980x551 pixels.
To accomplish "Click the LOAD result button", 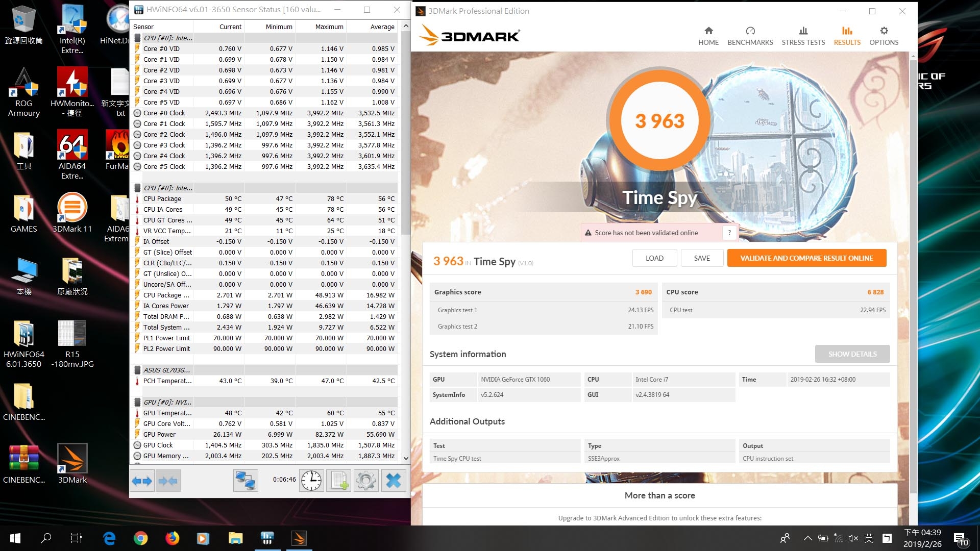I will coord(654,258).
